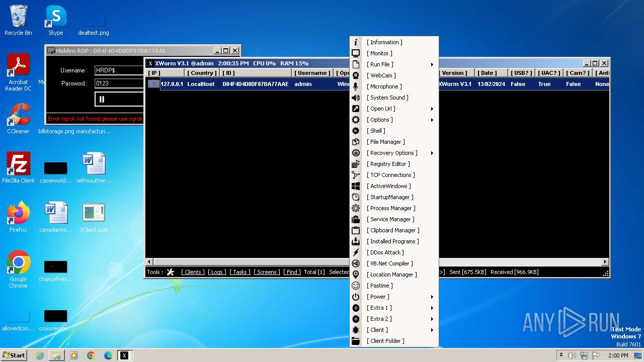Image resolution: width=644 pixels, height=362 pixels.
Task: Click the Run File document icon
Action: point(356,64)
